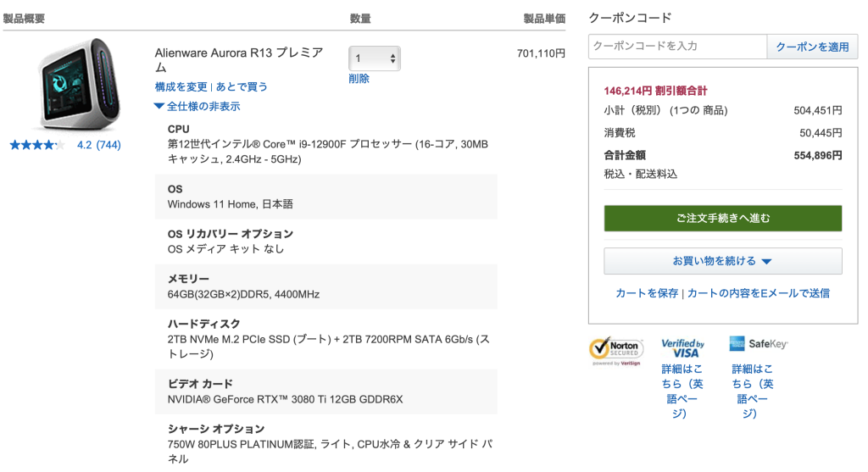Click カートの内容をEメールで送信 link
Screen dimensions: 868x472
758,293
